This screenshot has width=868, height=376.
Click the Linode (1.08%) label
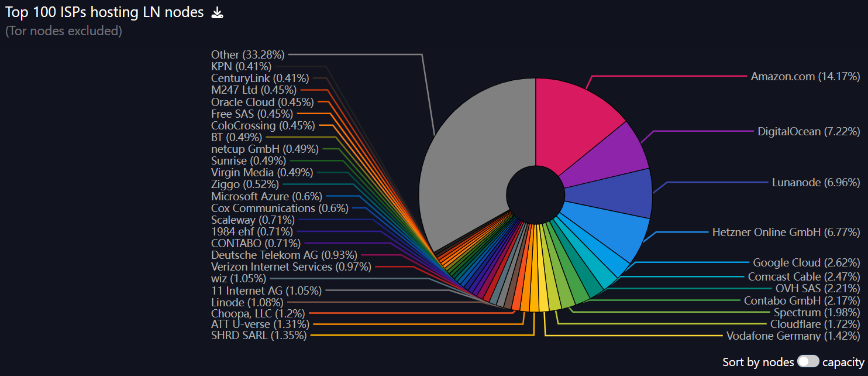point(247,302)
